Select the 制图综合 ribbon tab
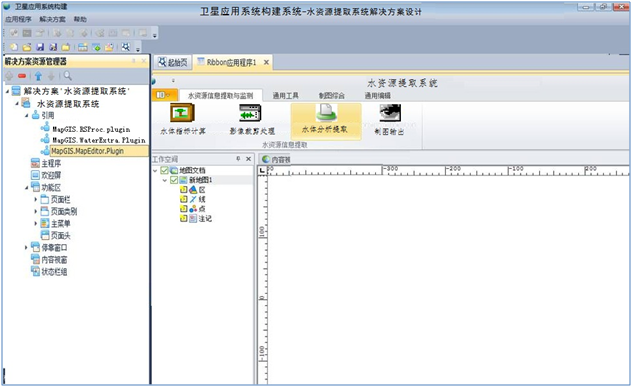Image resolution: width=633 pixels, height=387 pixels. [x=331, y=96]
